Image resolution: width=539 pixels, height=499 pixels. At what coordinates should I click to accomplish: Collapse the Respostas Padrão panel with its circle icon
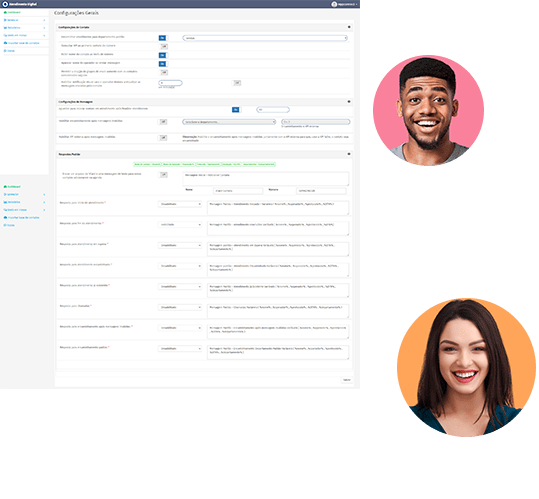[349, 154]
